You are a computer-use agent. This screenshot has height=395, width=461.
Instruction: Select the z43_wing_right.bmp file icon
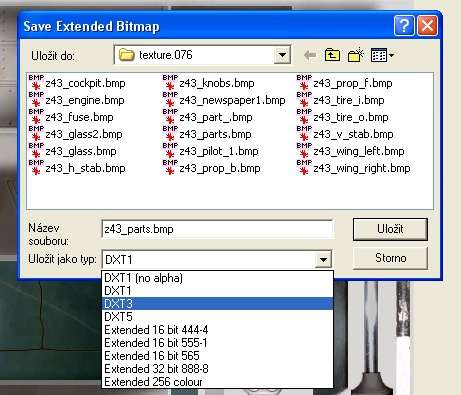coord(304,167)
